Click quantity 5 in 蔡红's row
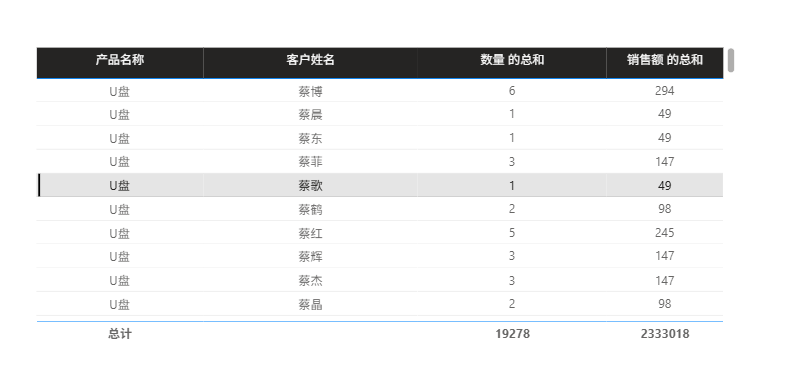The height and width of the screenshot is (387, 810). [x=512, y=233]
